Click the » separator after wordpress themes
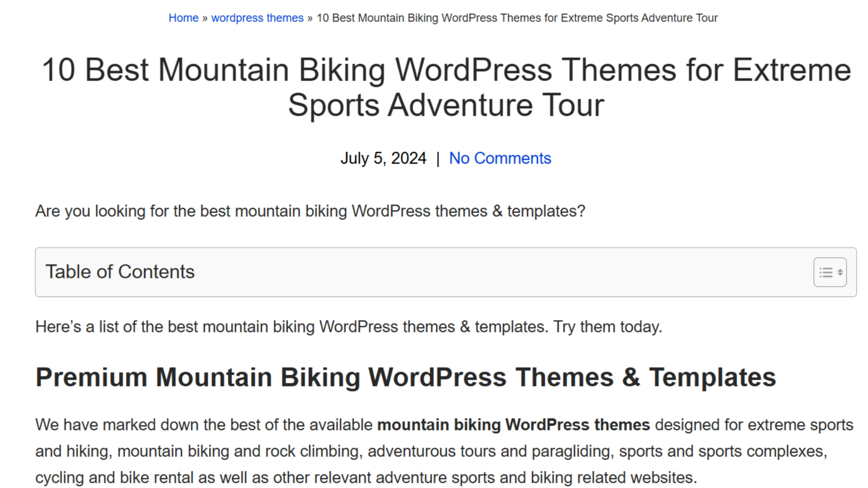This screenshot has width=868, height=488. [x=310, y=18]
